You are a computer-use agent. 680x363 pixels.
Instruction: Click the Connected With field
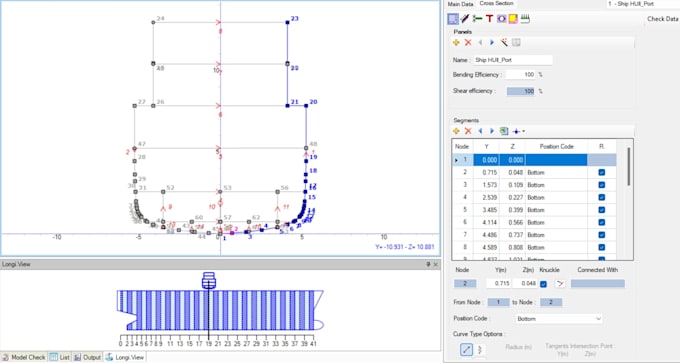click(598, 284)
